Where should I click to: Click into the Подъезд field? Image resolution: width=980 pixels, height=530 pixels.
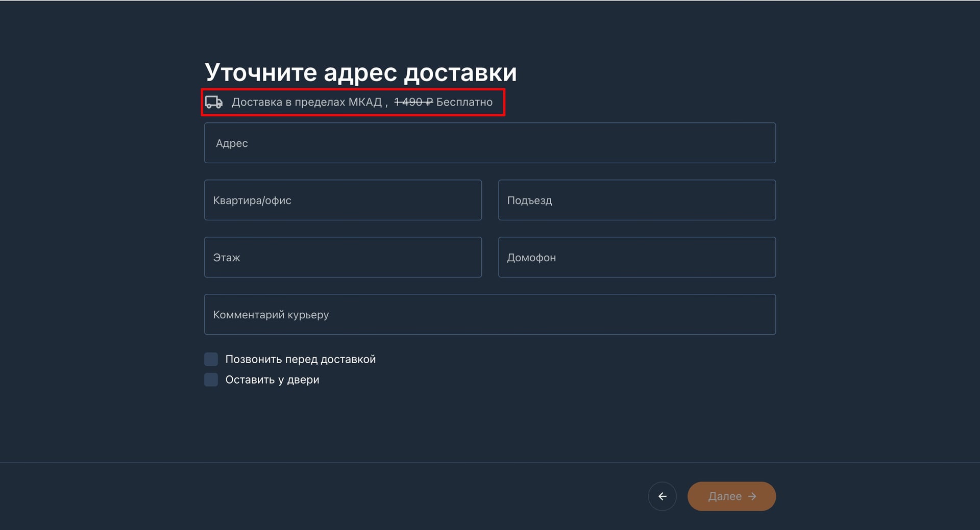click(x=637, y=200)
